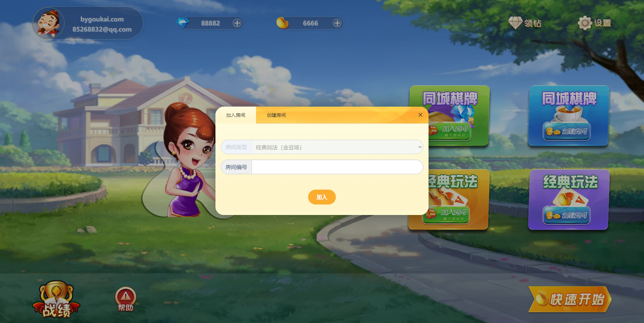
Task: Click the player avatar icon
Action: pos(49,23)
